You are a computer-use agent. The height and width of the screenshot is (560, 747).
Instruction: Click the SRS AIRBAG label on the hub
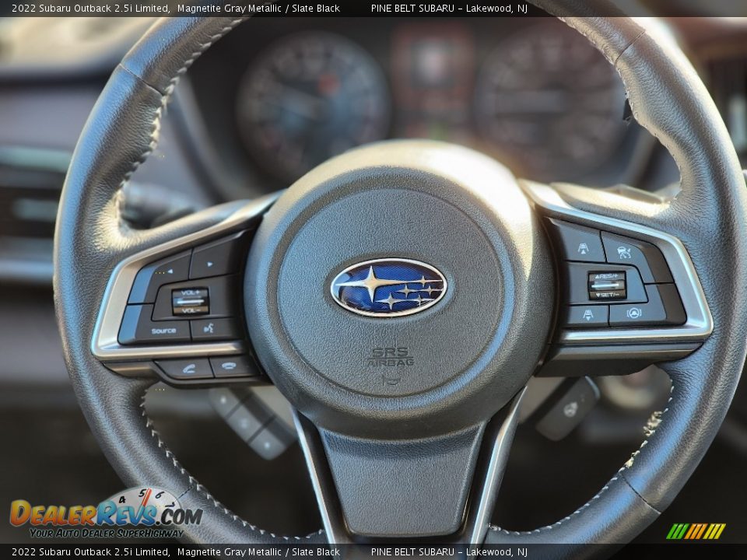click(x=390, y=357)
